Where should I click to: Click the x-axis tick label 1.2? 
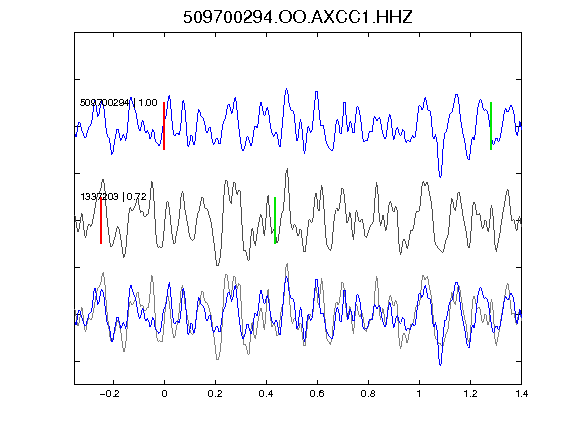click(470, 394)
